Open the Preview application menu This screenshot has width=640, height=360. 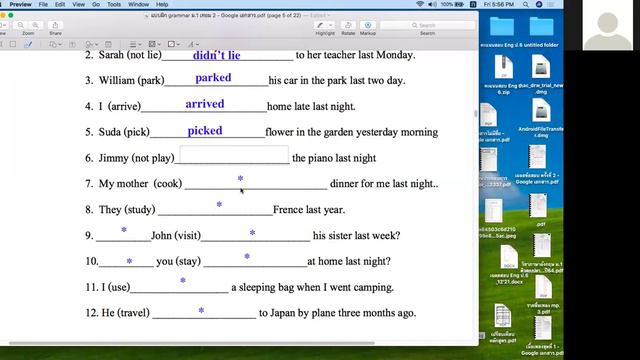(x=20, y=4)
